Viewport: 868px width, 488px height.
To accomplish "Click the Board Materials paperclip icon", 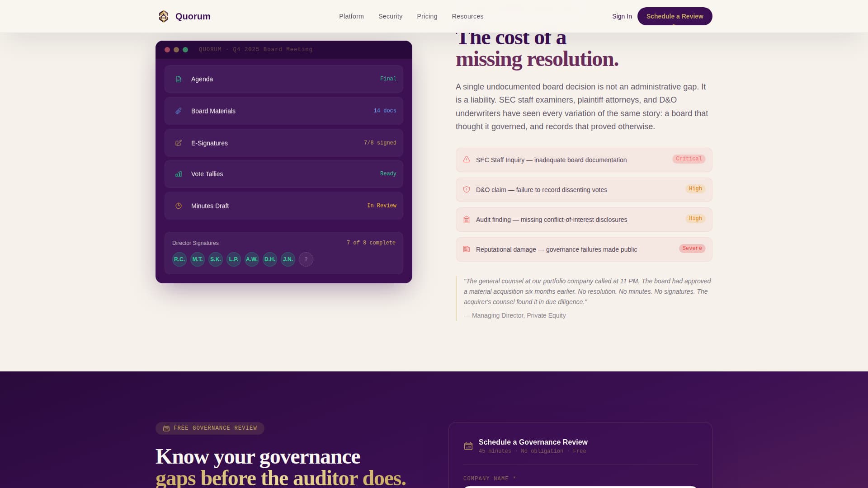I will tap(178, 111).
